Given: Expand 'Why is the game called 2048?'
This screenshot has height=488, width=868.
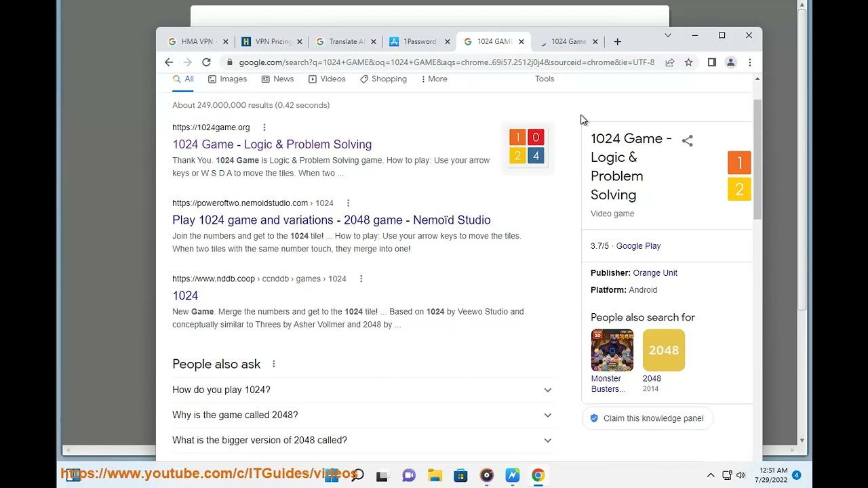Looking at the screenshot, I should pos(363,415).
